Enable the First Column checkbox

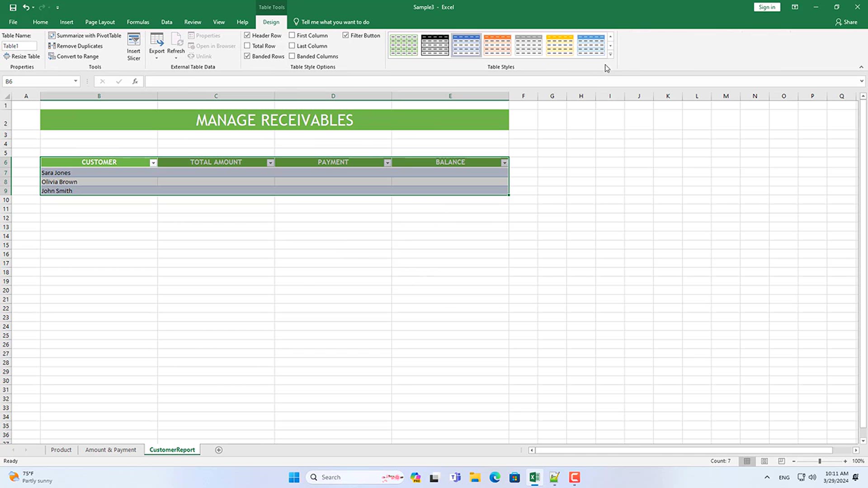point(292,35)
